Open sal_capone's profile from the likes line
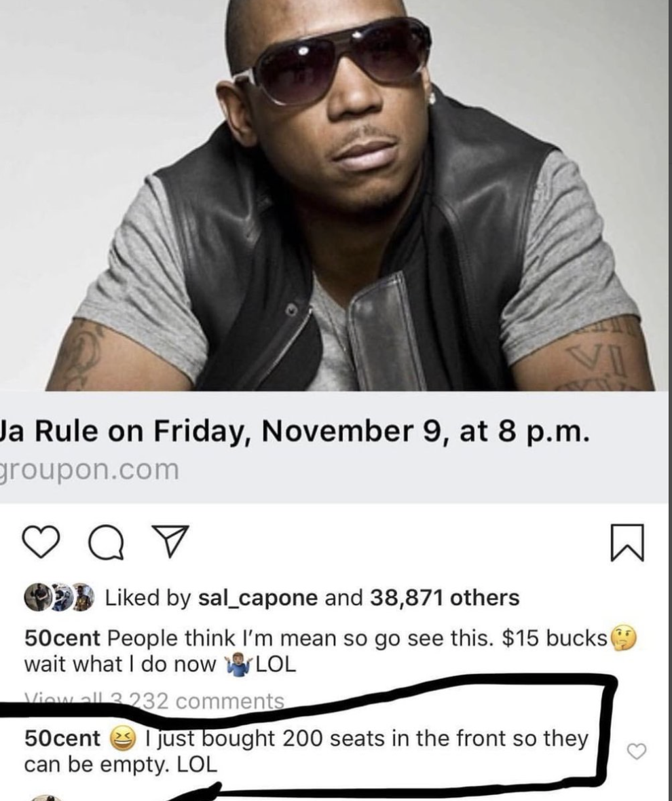 258,597
